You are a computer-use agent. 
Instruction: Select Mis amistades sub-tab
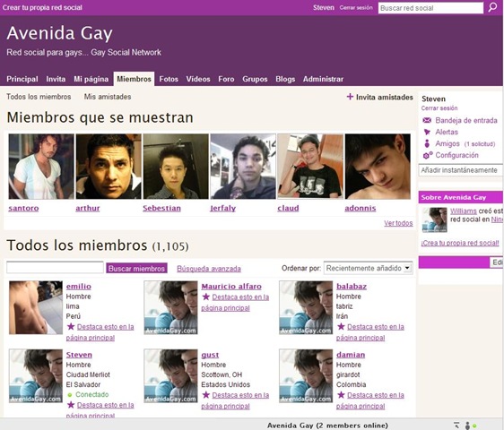108,97
